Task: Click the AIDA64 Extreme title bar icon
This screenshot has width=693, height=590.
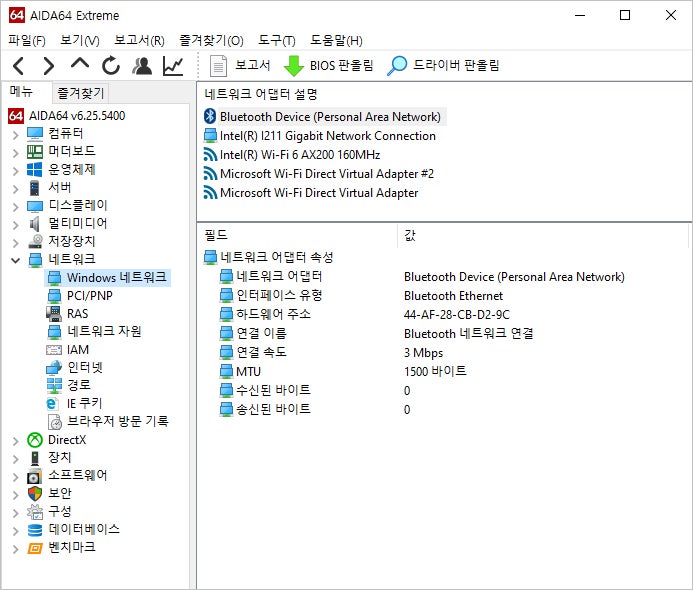Action: pyautogui.click(x=16, y=15)
